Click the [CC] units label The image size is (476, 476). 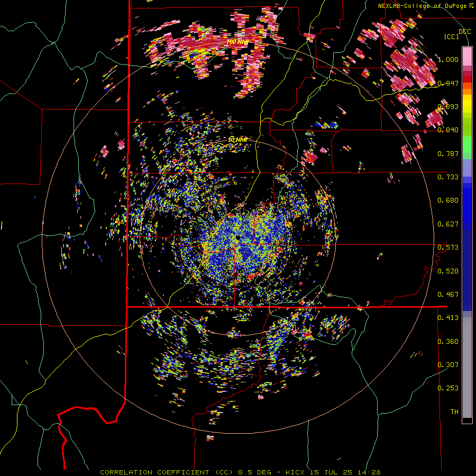(452, 36)
